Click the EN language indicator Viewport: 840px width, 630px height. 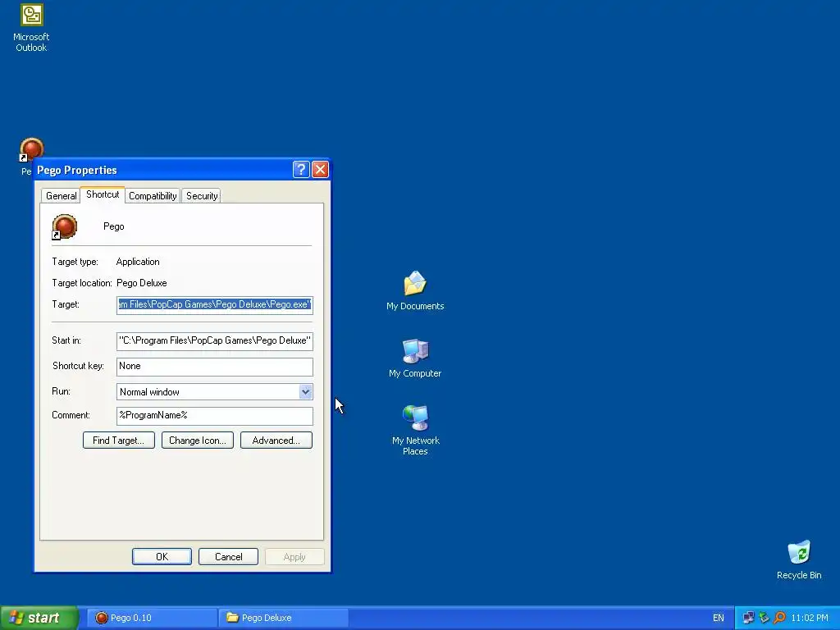pyautogui.click(x=719, y=618)
